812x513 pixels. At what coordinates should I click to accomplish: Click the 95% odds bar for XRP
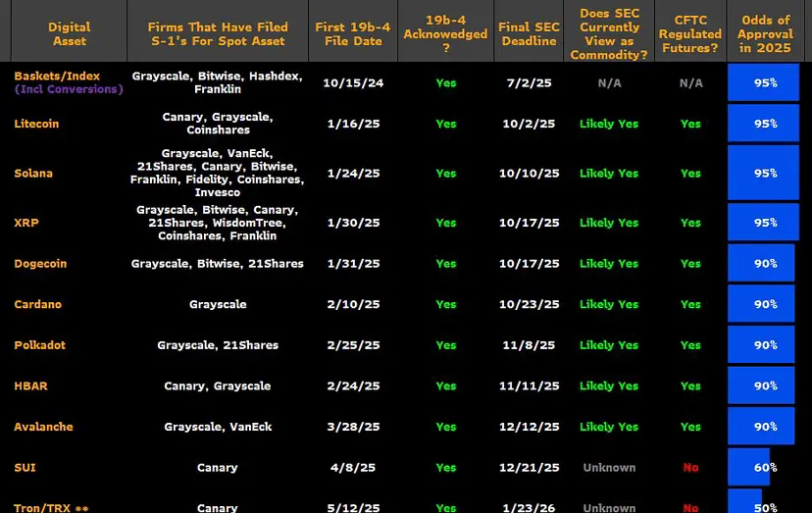coord(763,223)
